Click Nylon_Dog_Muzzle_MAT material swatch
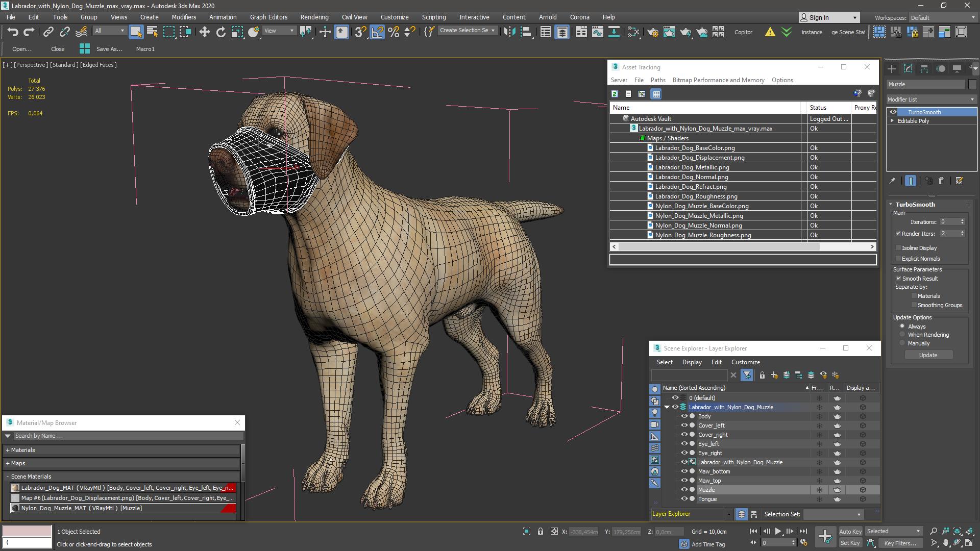Image resolution: width=980 pixels, height=551 pixels. coord(15,508)
